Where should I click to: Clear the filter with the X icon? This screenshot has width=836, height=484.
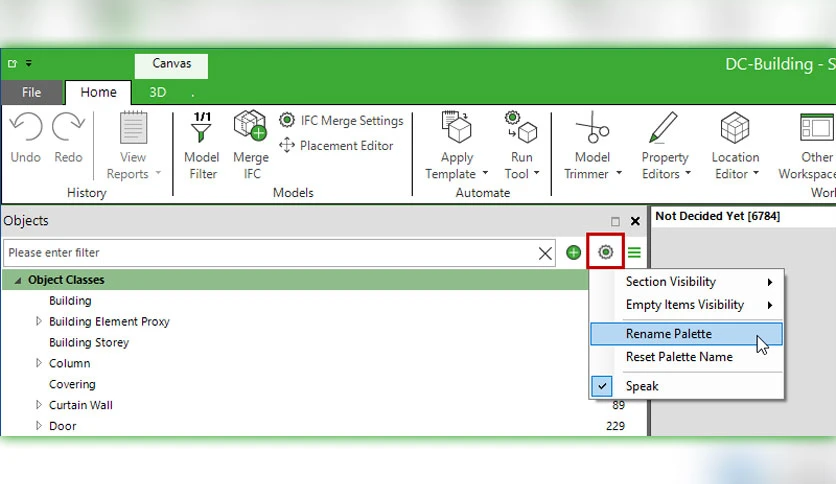[x=545, y=253]
